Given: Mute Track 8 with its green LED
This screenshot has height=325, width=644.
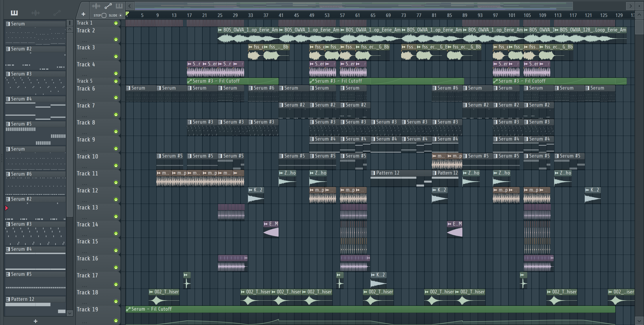Looking at the screenshot, I should pos(116,131).
